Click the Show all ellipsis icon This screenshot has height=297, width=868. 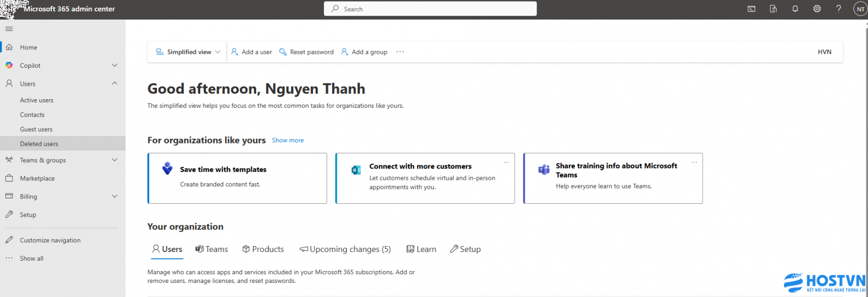click(x=9, y=258)
